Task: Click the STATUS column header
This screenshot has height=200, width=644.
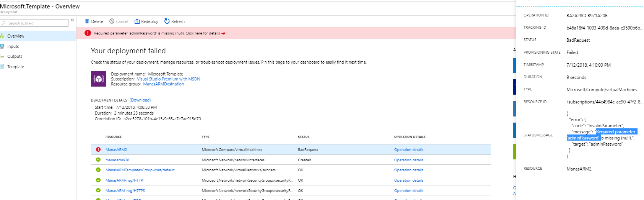Action: pyautogui.click(x=304, y=137)
